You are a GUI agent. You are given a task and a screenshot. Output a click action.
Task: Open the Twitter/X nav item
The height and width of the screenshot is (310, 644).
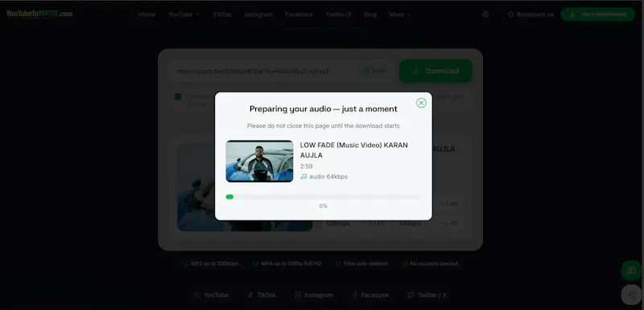coord(338,14)
